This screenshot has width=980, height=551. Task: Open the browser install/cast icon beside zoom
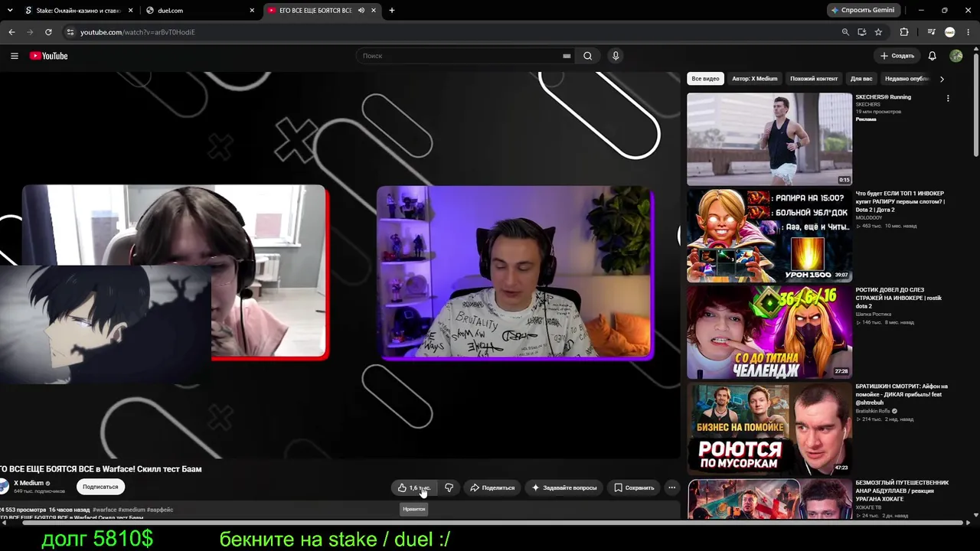(x=861, y=32)
